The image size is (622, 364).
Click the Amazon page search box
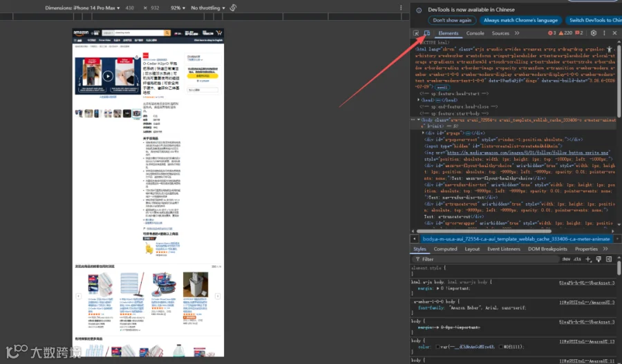point(139,33)
